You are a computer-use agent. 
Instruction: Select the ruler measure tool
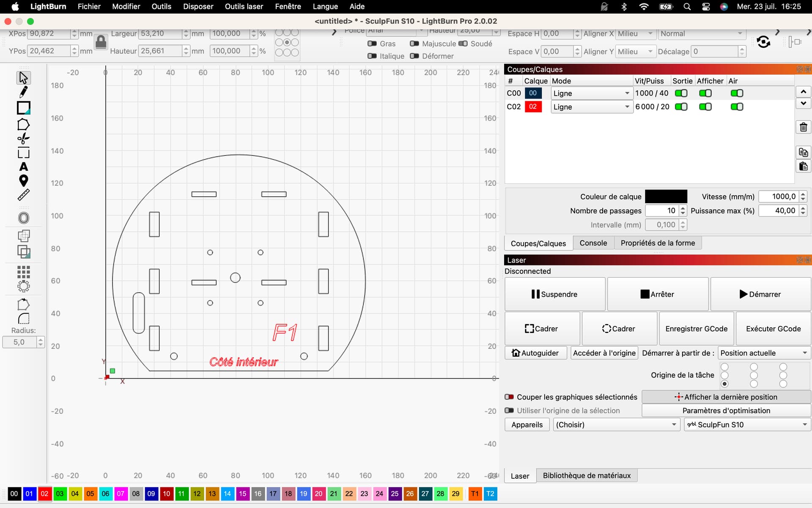click(24, 195)
